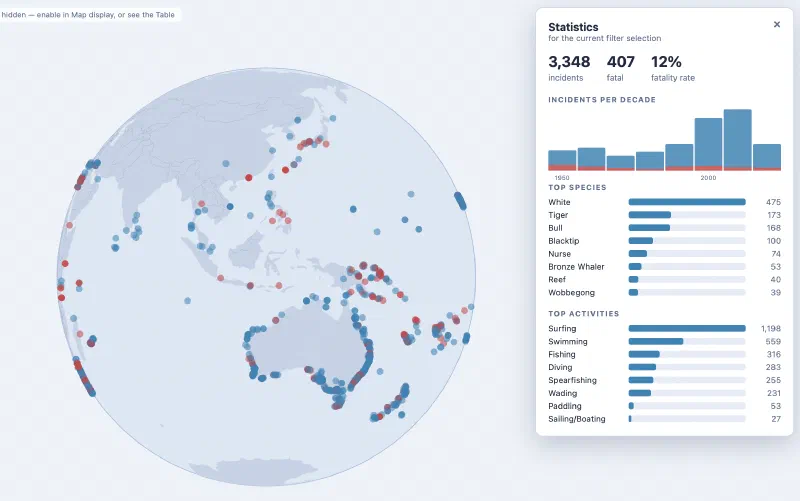Click the last decade bar in histogram

pyautogui.click(x=767, y=157)
